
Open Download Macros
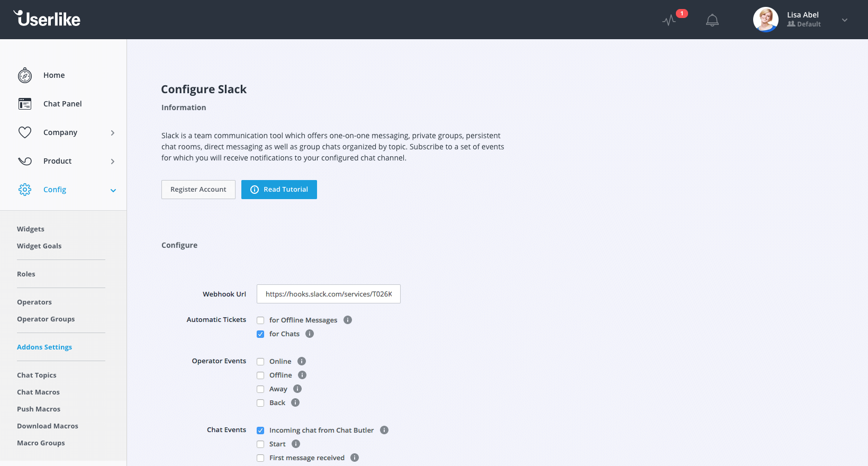click(x=48, y=426)
